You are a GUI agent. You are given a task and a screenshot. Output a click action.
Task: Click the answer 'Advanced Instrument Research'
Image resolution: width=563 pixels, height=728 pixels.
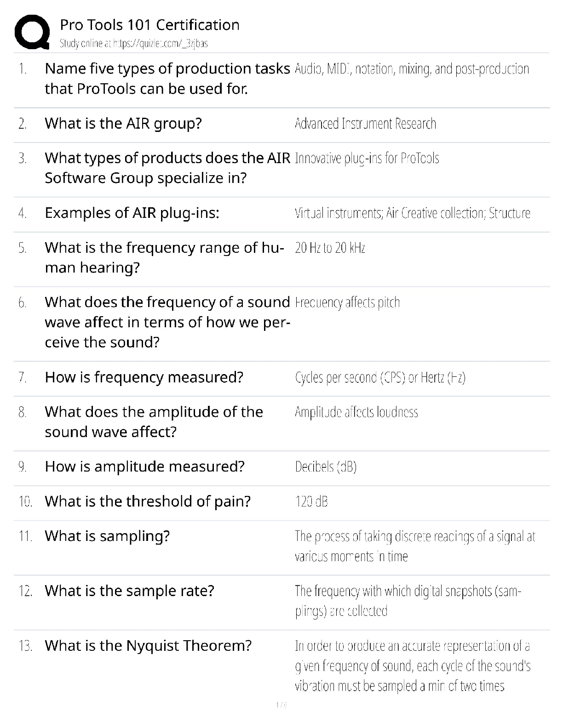coord(365,124)
